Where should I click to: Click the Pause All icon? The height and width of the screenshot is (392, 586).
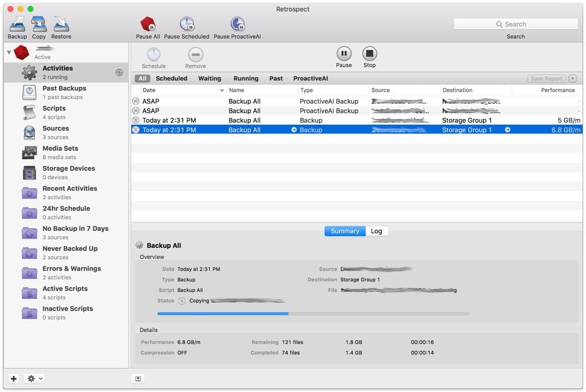pyautogui.click(x=148, y=24)
